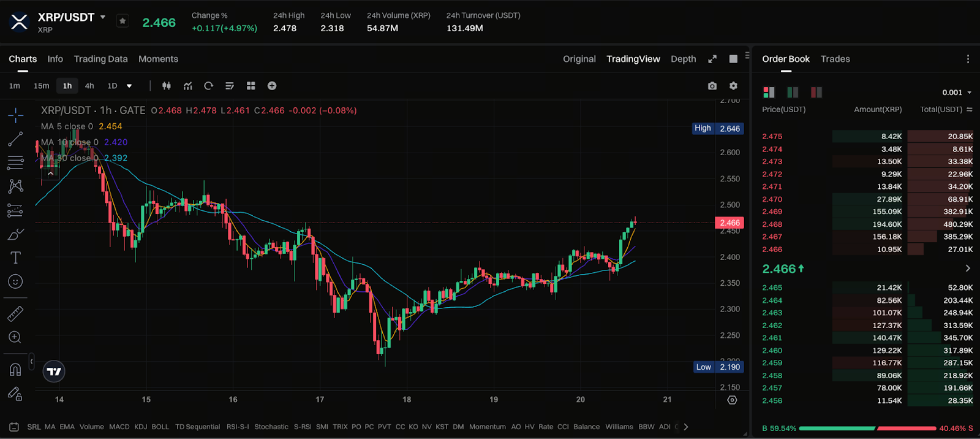
Task: Open the indicator templates list icon
Action: (x=230, y=86)
